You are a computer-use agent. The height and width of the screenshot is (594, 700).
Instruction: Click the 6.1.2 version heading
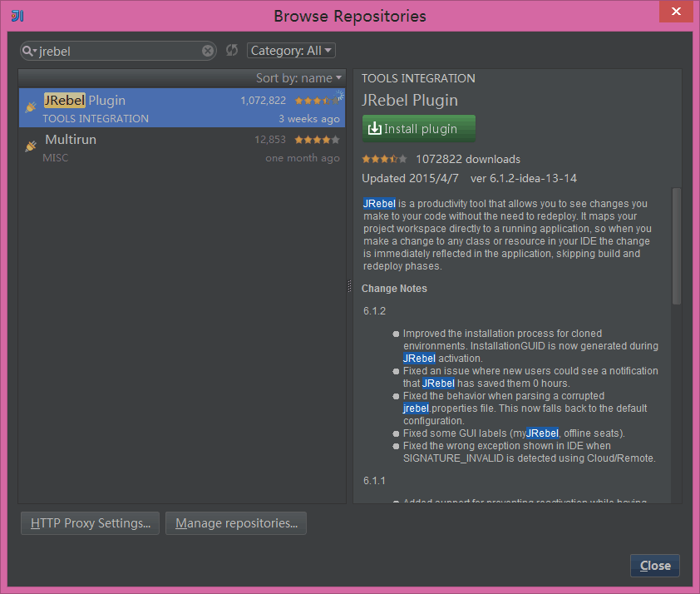(x=375, y=311)
